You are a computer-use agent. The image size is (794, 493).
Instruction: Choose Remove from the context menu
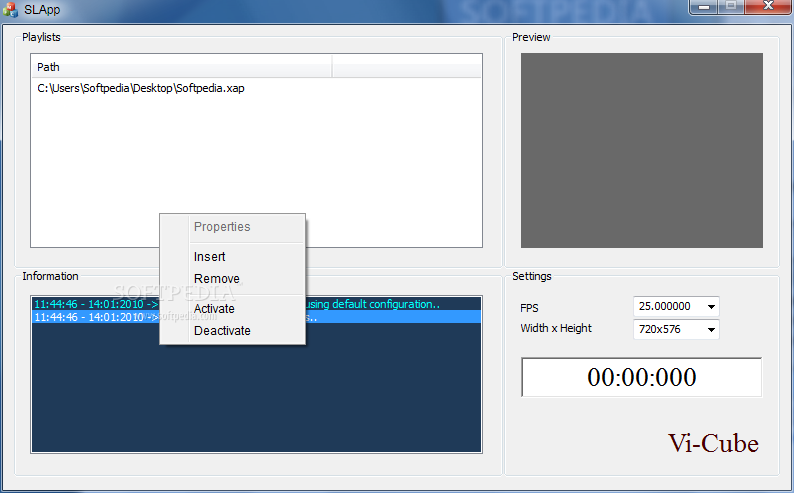216,279
